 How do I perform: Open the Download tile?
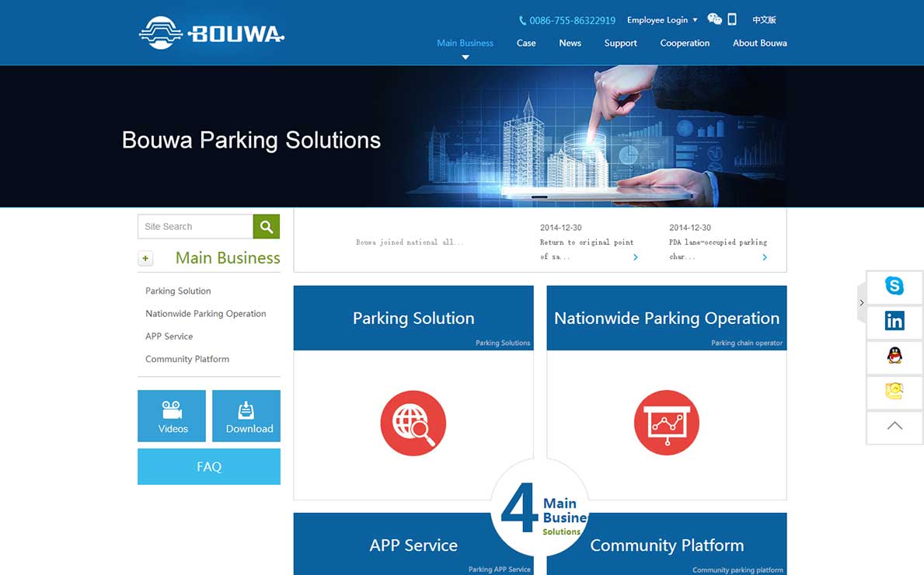[x=246, y=416]
